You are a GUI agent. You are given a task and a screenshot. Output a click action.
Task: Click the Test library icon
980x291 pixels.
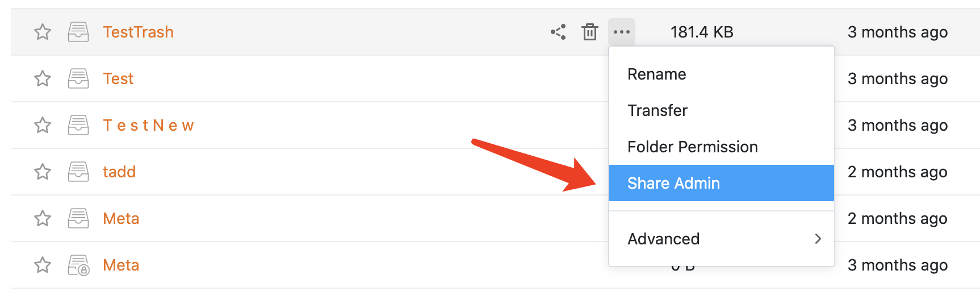tap(78, 78)
